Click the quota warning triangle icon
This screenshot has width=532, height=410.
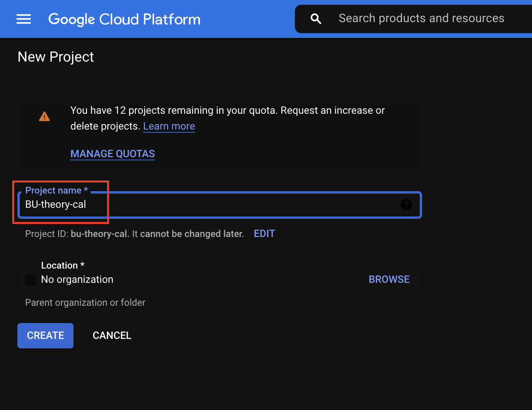[x=44, y=117]
